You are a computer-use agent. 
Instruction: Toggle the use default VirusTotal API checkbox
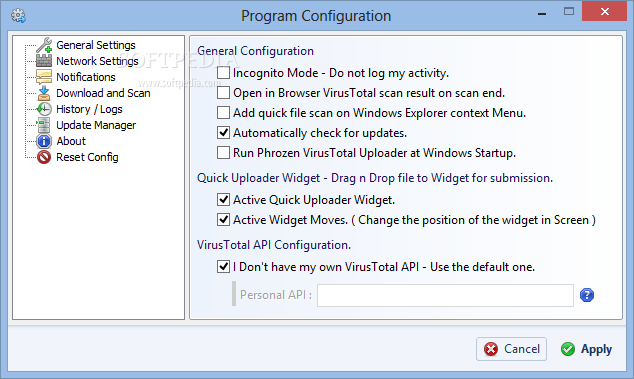(223, 267)
